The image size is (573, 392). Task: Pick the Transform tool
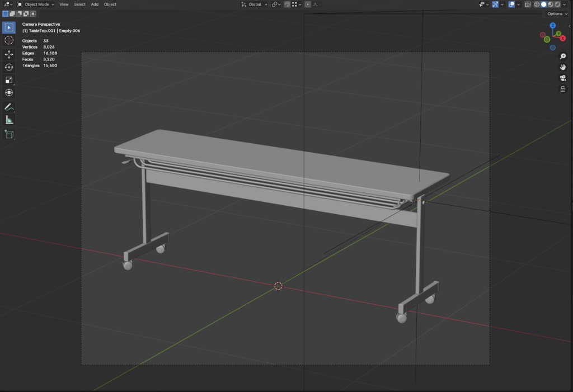tap(9, 93)
